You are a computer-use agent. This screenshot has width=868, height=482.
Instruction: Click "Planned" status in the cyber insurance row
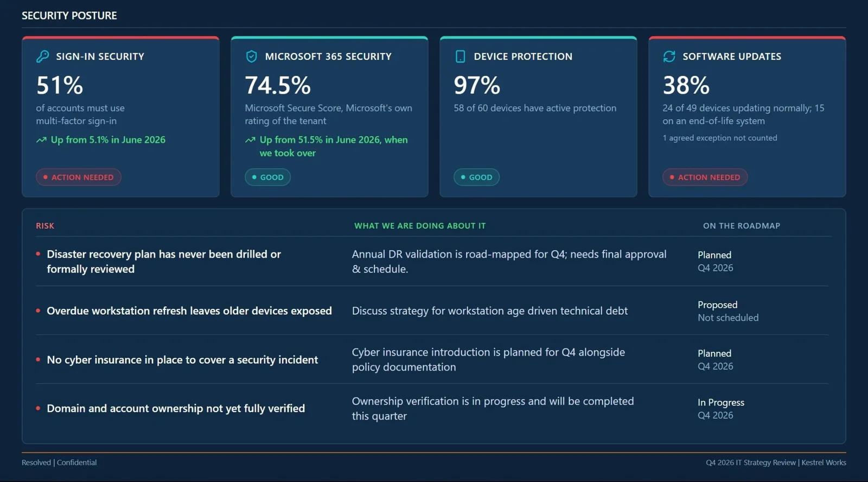point(714,353)
